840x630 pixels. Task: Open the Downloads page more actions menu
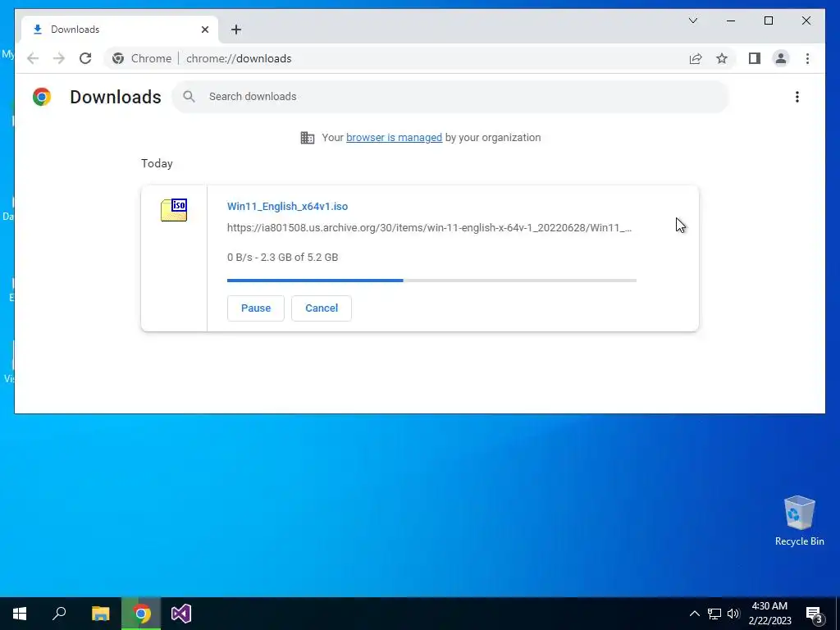click(x=797, y=97)
